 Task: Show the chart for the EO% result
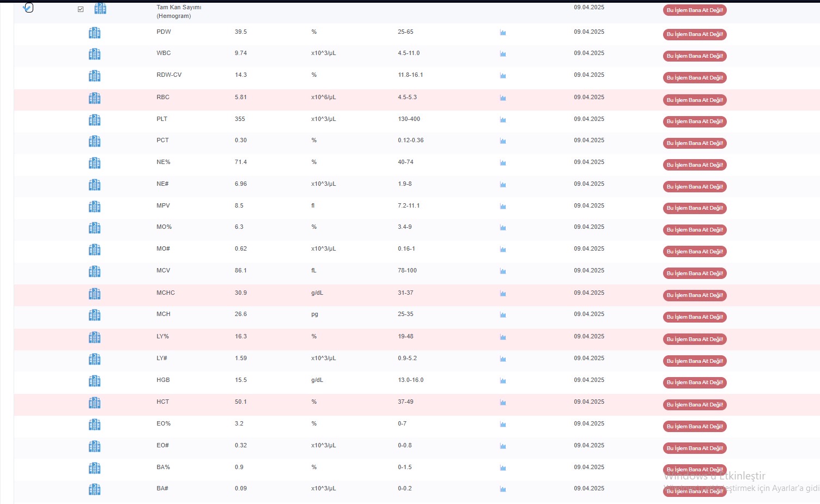coord(503,424)
